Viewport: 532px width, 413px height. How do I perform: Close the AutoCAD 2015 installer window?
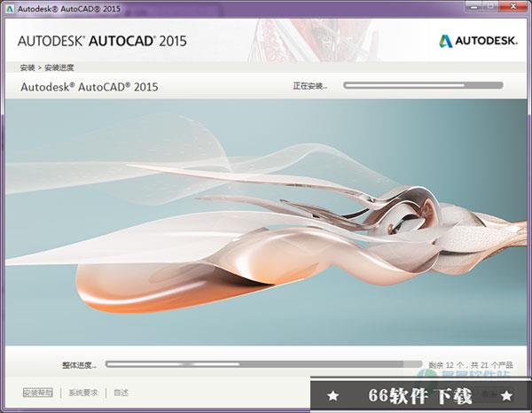(x=513, y=6)
